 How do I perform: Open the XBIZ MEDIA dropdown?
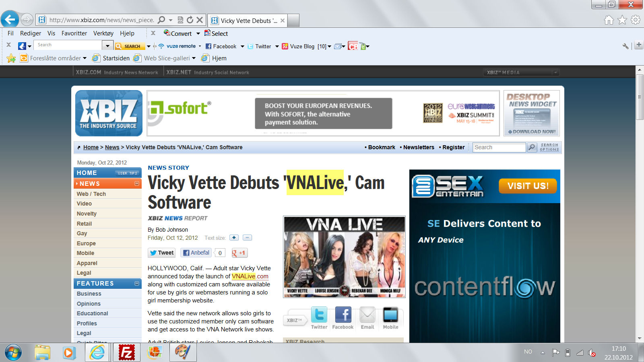coord(521,72)
